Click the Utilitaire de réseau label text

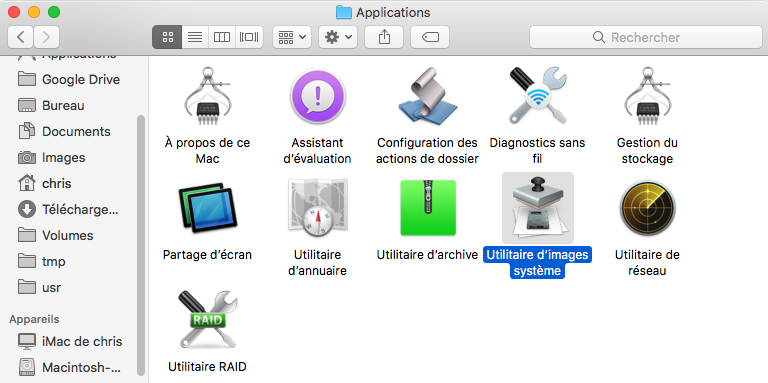(647, 263)
